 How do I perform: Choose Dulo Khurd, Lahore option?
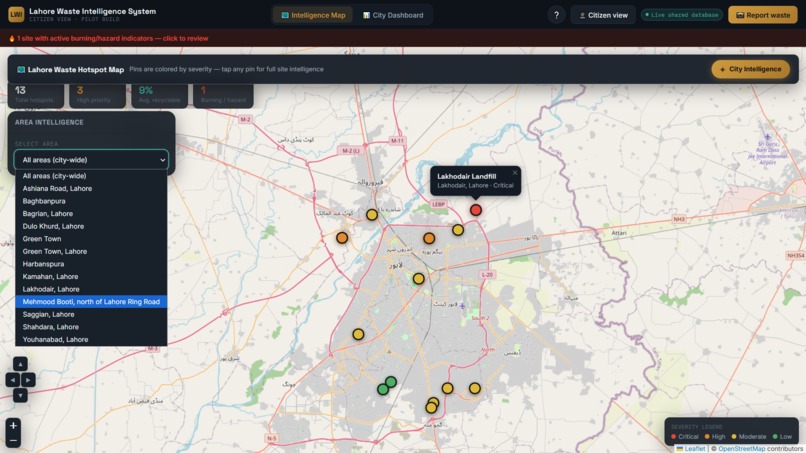91,226
